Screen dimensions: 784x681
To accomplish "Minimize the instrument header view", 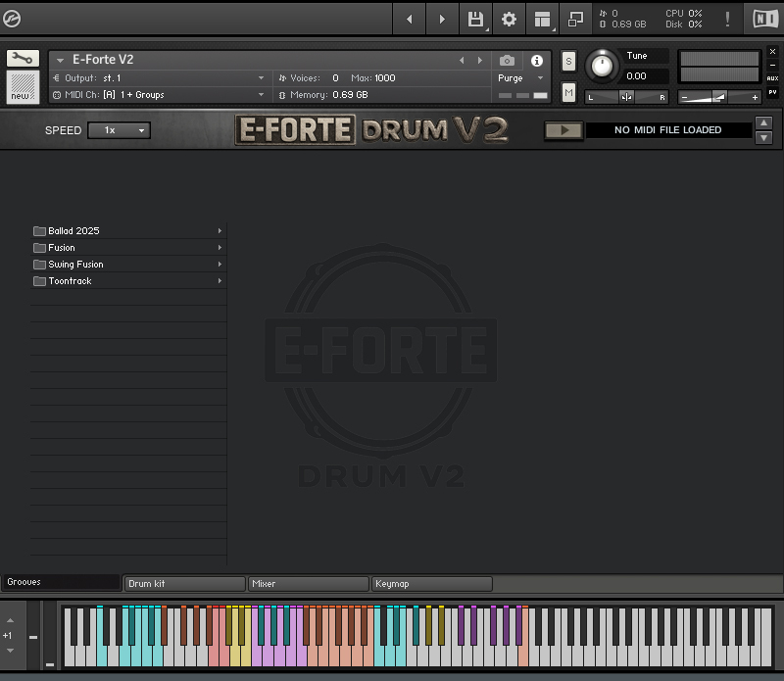I will point(772,65).
